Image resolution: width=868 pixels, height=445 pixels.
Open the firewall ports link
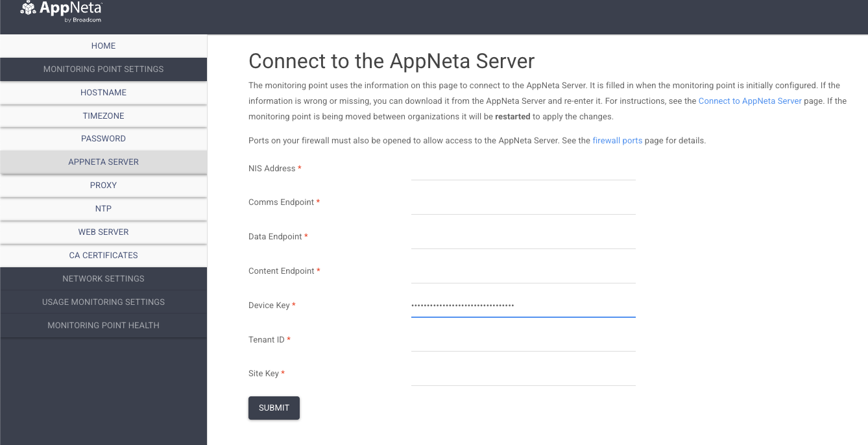point(617,141)
